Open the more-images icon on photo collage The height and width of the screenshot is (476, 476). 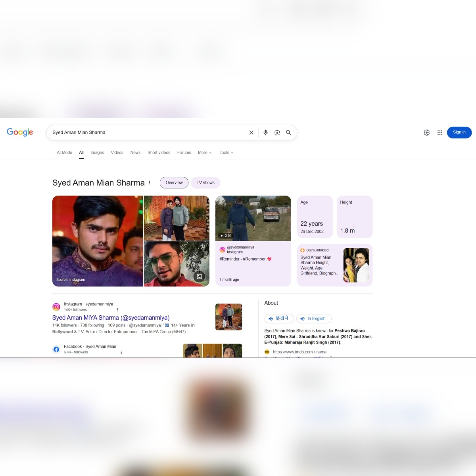point(200,276)
